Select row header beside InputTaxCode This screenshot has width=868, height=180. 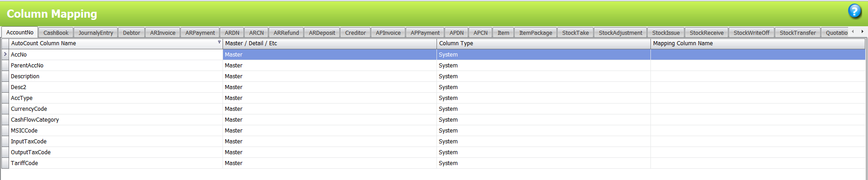tap(5, 141)
